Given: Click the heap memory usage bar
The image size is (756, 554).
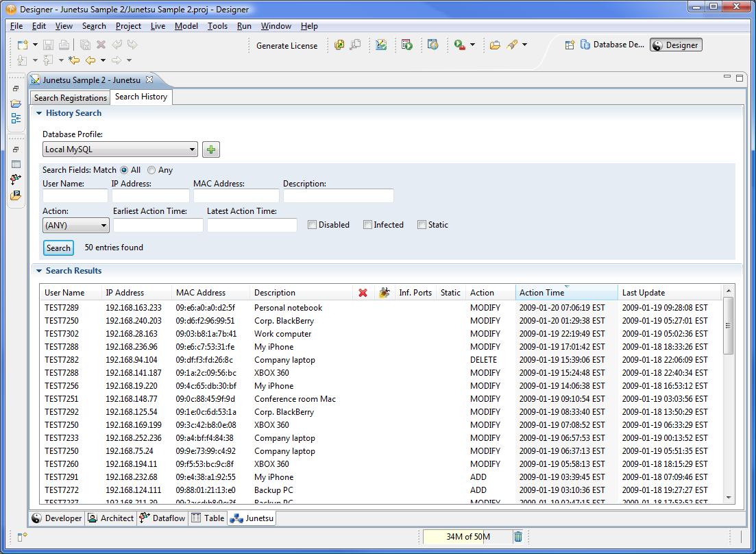Looking at the screenshot, I should 467,537.
